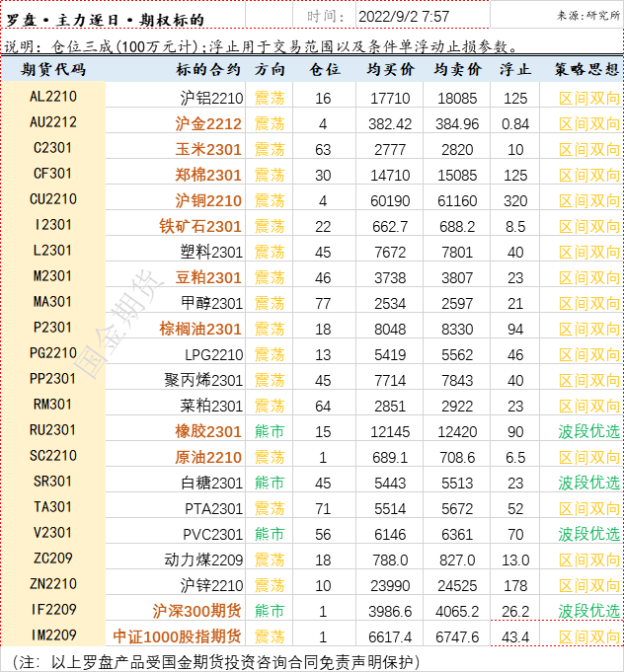The height and width of the screenshot is (672, 624).
Task: Click the P2301 futures code cell
Action: tap(52, 328)
